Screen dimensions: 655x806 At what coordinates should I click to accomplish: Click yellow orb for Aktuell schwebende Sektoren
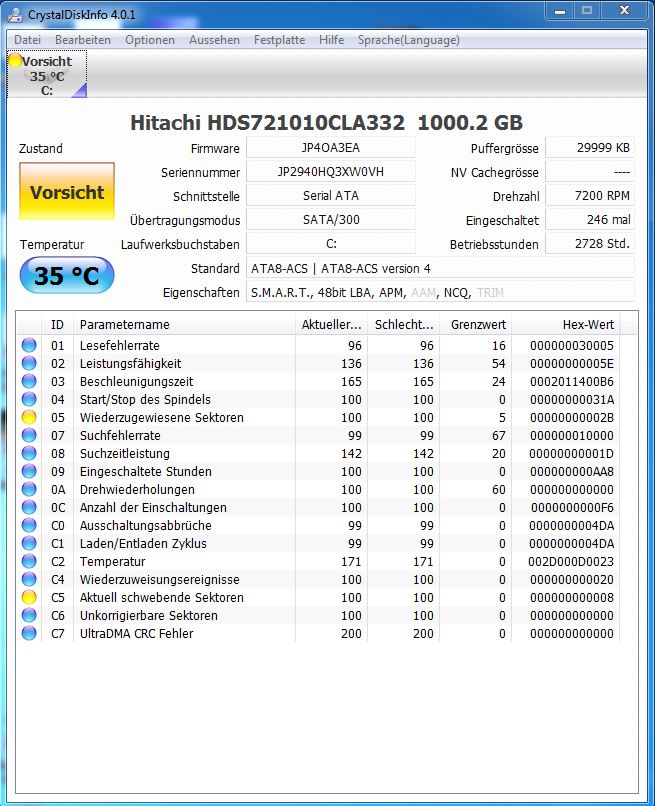pyautogui.click(x=29, y=597)
